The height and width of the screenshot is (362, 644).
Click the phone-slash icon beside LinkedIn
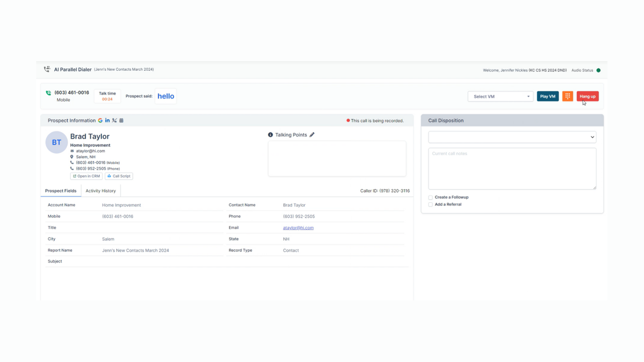[114, 120]
